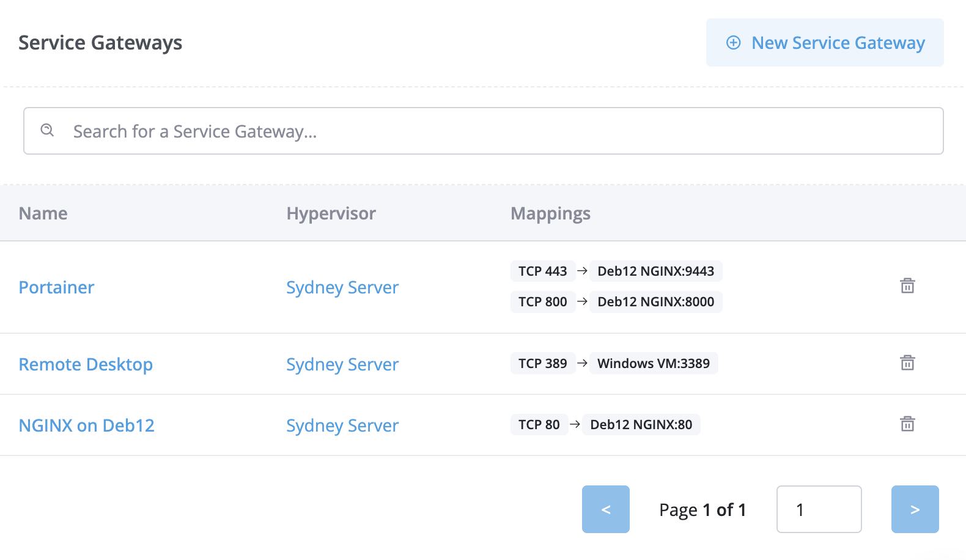Open the Portainer gateway link
The width and height of the screenshot is (966, 560).
coord(56,287)
